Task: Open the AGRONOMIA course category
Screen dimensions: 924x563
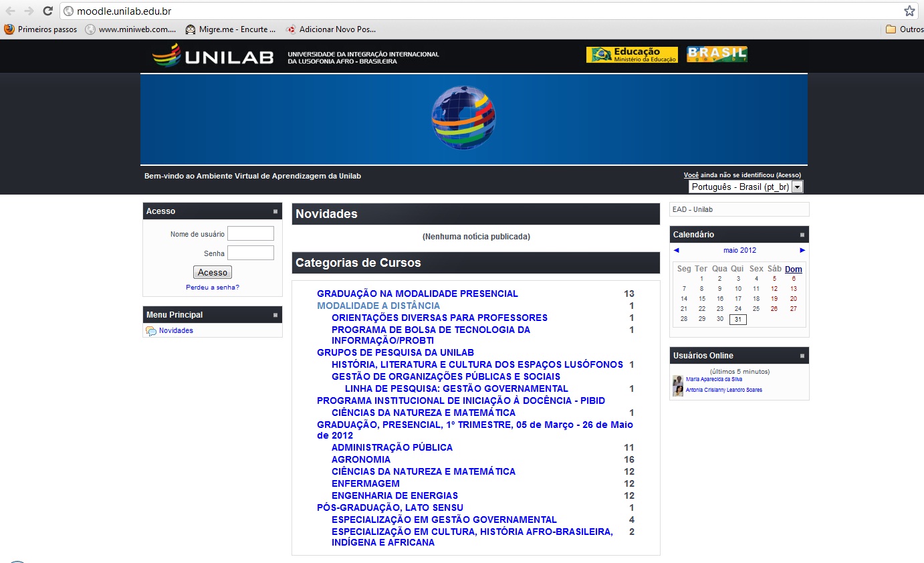Action: pos(361,459)
